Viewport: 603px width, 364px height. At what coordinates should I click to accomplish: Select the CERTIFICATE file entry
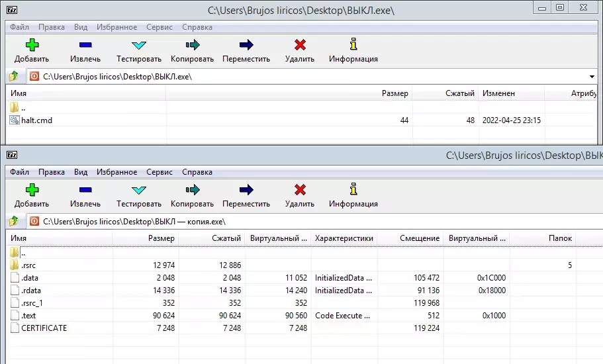(44, 328)
